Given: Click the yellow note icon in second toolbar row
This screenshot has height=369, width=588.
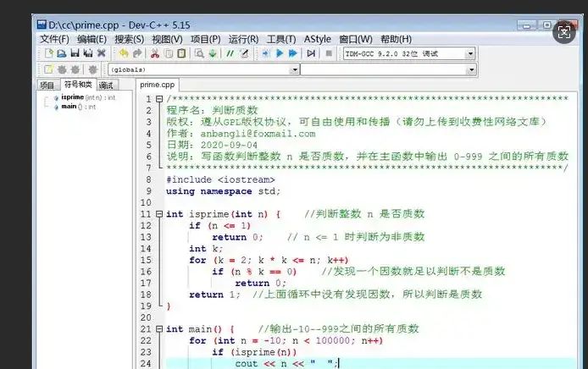Looking at the screenshot, I should pyautogui.click(x=48, y=69).
